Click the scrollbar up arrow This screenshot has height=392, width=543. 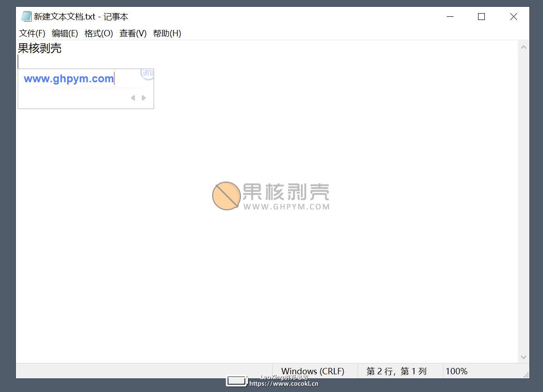pyautogui.click(x=523, y=47)
